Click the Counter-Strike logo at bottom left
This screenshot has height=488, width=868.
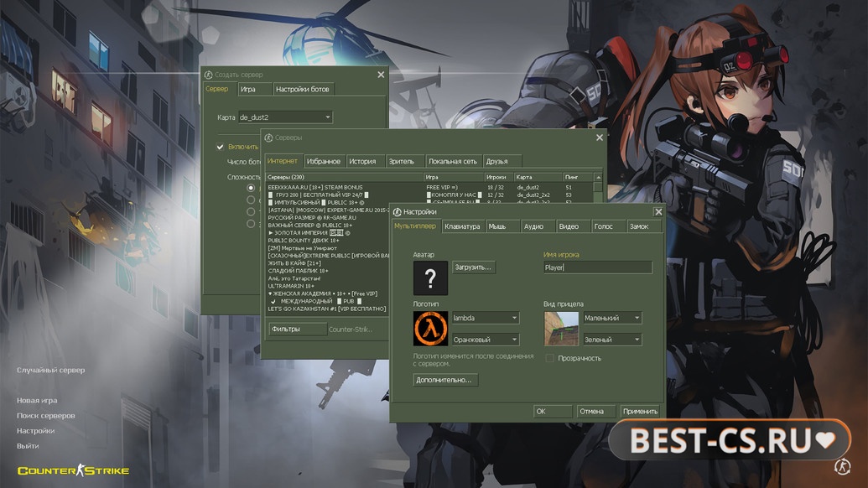pos(73,470)
